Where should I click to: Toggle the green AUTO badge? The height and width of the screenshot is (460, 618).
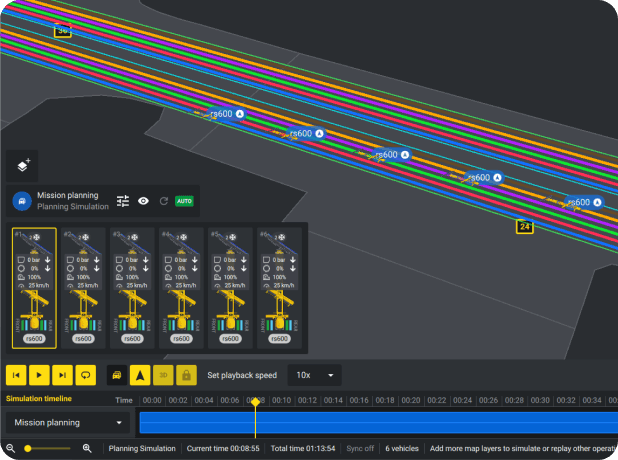click(x=184, y=201)
